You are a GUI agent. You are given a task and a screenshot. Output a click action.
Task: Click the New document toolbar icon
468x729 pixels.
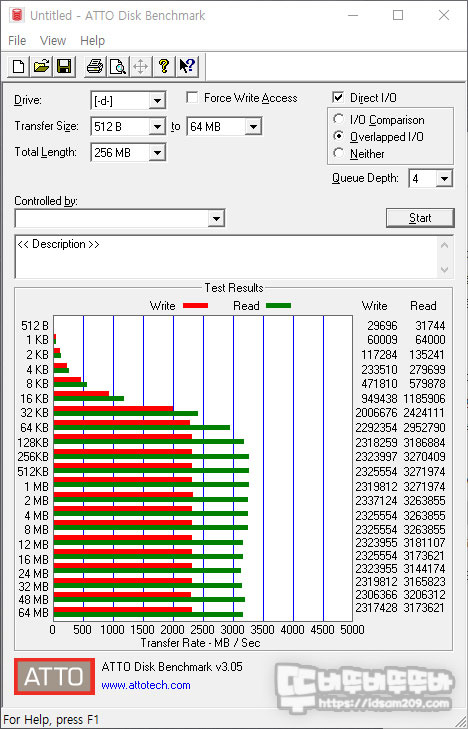(19, 66)
